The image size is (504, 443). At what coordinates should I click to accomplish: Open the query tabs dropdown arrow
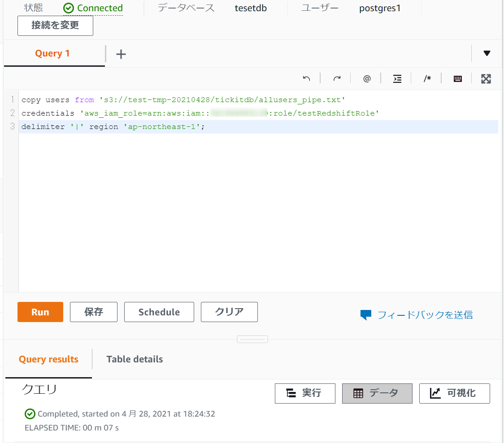(x=487, y=53)
